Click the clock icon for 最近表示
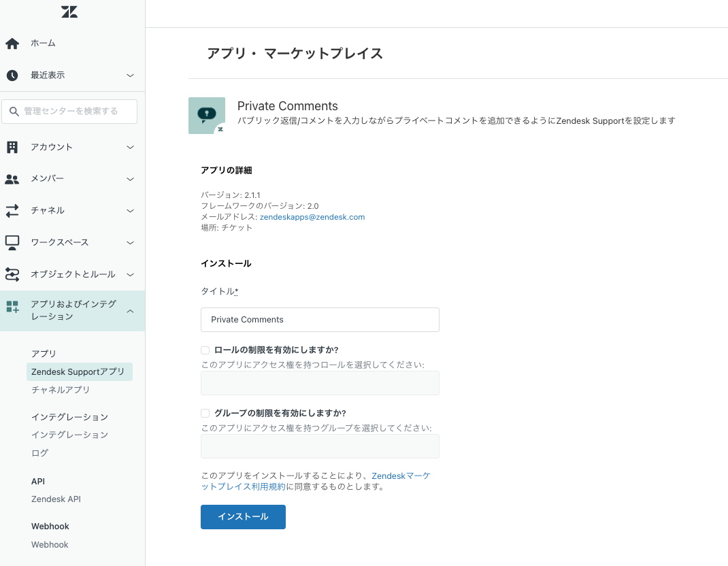 (12, 76)
